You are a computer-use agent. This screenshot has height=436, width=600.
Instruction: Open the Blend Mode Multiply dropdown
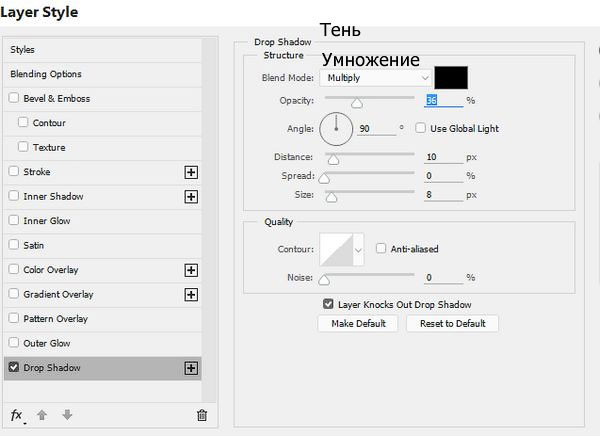coord(376,78)
